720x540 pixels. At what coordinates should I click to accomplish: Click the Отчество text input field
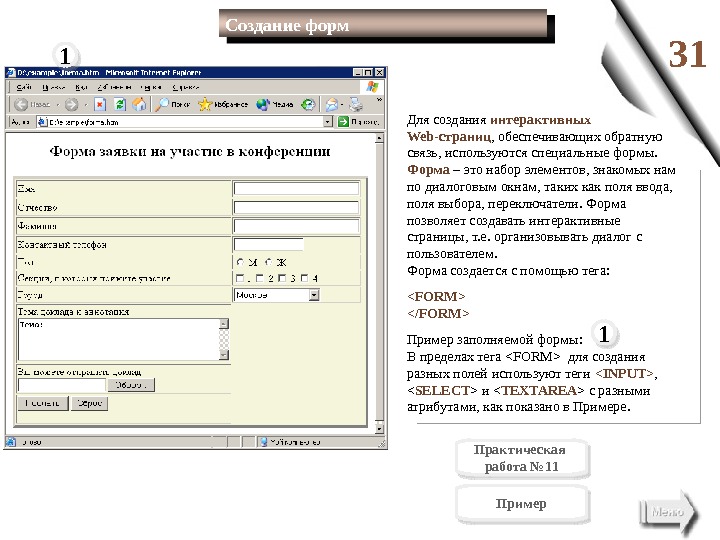(x=296, y=207)
